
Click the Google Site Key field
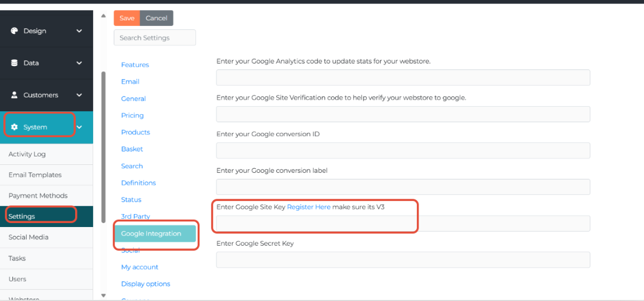pos(403,224)
